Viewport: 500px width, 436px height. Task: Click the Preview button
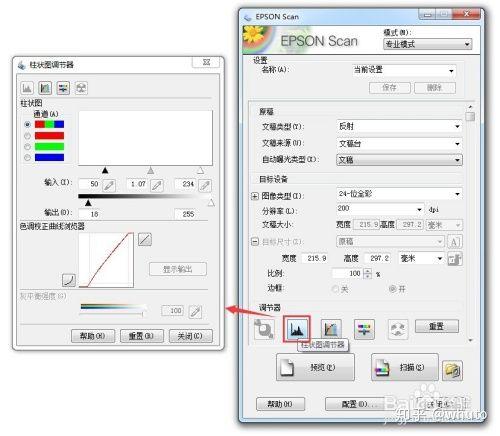[315, 367]
